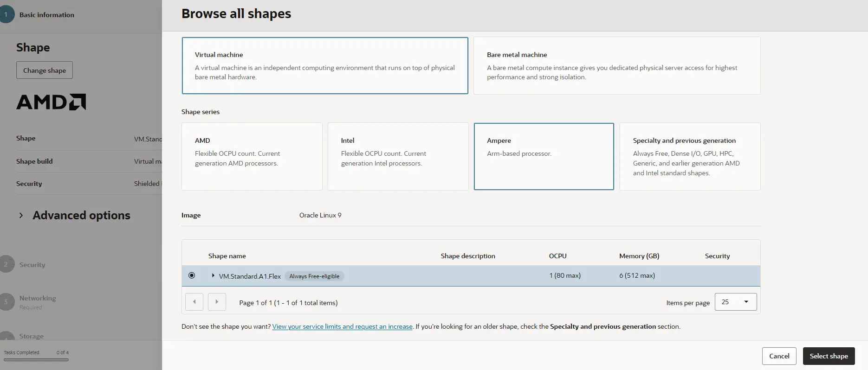Cancel the Browse all shapes dialog
The height and width of the screenshot is (370, 868).
pyautogui.click(x=779, y=356)
